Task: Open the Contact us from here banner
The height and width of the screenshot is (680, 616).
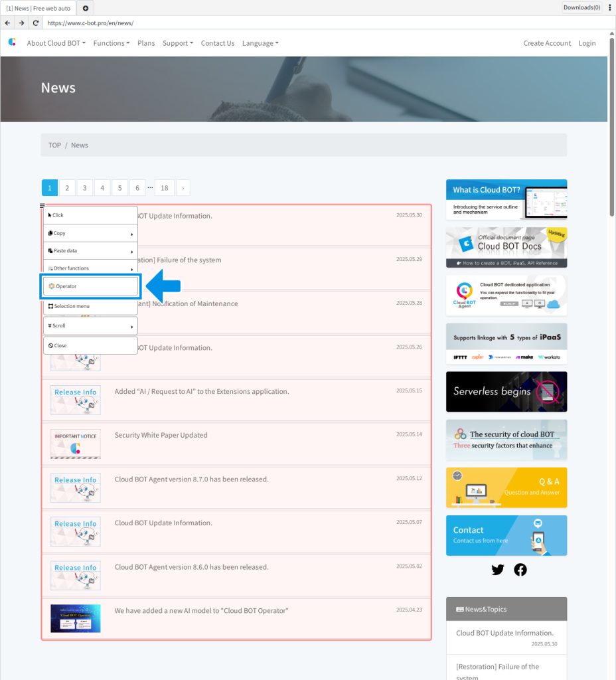Action: 506,536
